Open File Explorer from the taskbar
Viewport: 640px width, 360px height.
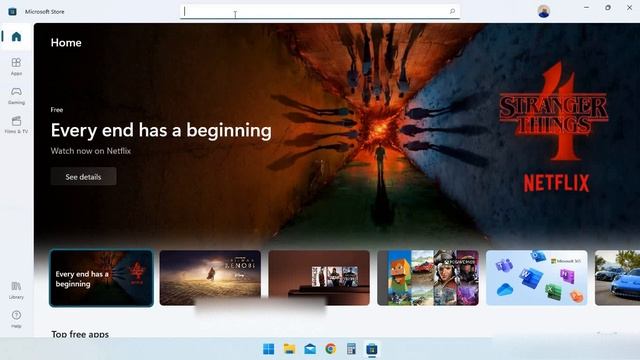[289, 349]
